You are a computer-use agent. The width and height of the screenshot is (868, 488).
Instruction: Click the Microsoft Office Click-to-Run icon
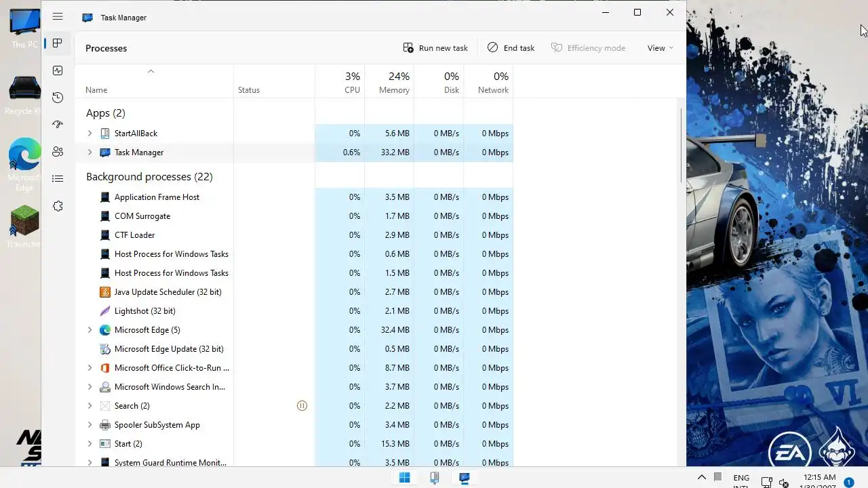[105, 368]
